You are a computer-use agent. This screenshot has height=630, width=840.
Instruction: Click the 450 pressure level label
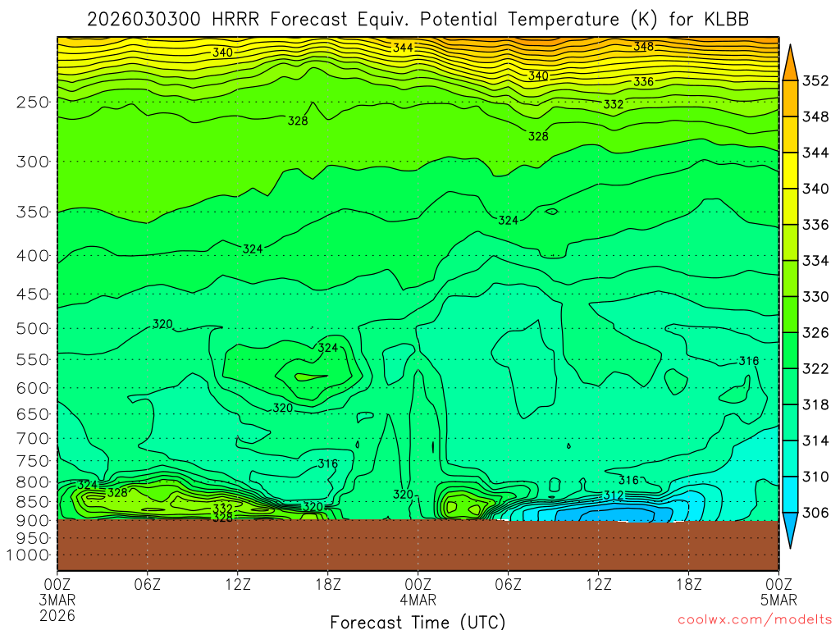tap(33, 294)
